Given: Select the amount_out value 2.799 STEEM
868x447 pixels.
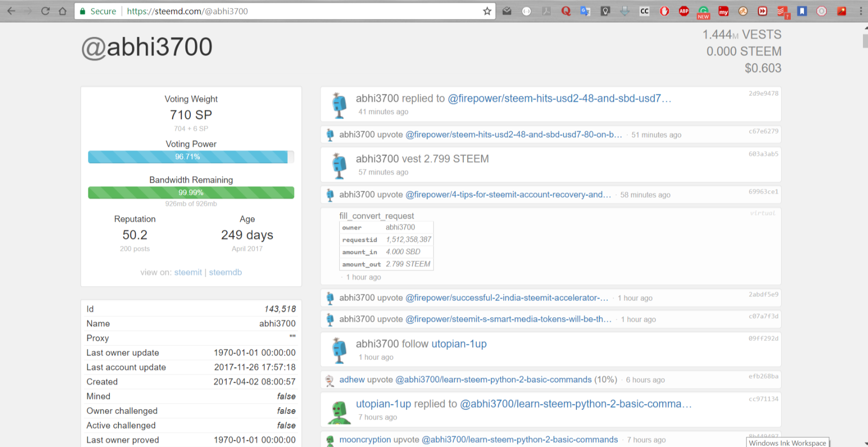Looking at the screenshot, I should 408,264.
